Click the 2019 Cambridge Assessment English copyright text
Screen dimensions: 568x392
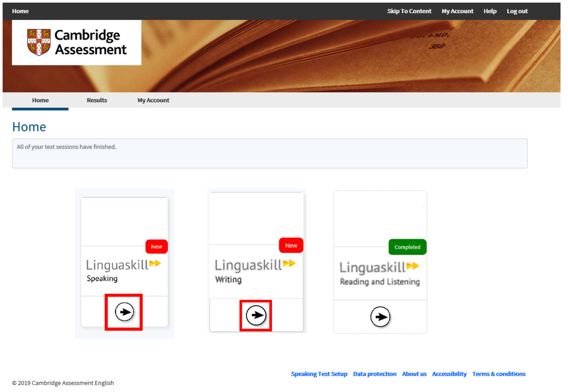coord(63,383)
